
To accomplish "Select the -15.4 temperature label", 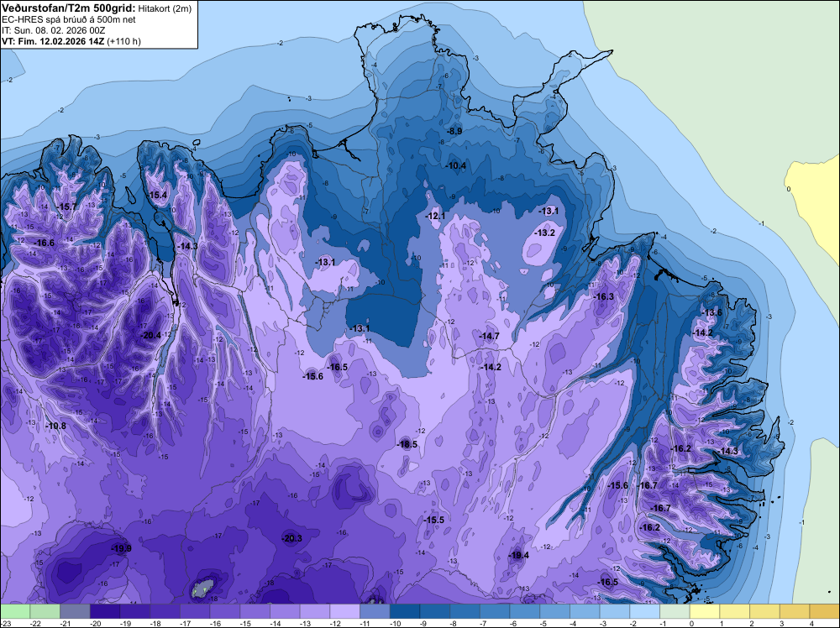I will tap(158, 196).
